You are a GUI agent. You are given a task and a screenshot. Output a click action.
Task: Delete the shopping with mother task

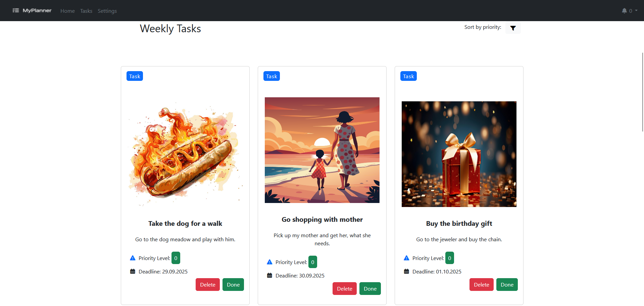[x=344, y=289]
